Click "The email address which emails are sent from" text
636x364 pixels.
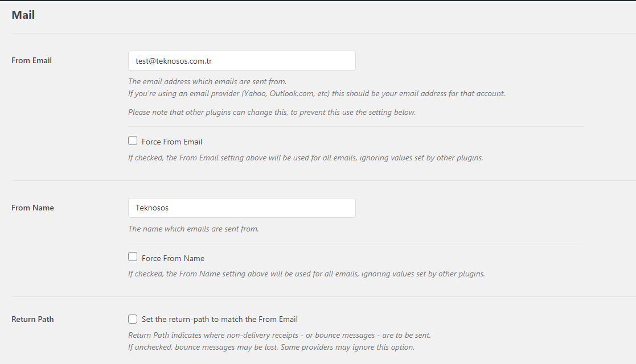(207, 81)
